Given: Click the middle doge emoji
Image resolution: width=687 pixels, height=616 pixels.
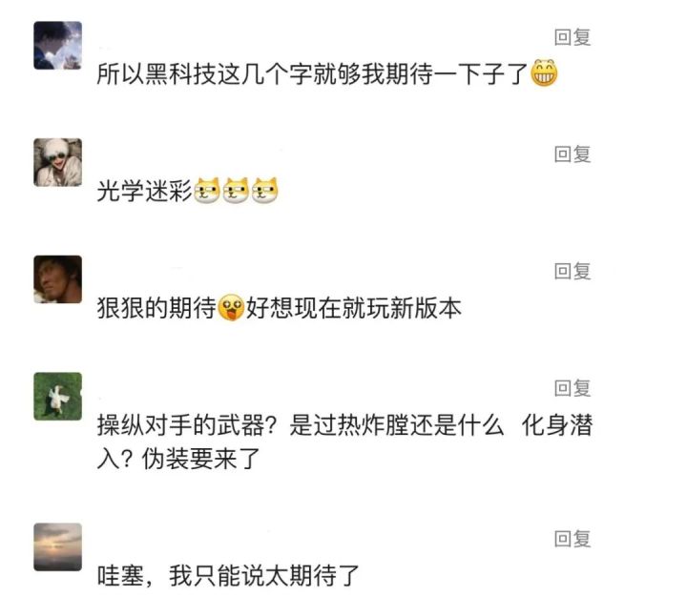Looking at the screenshot, I should pos(236,192).
